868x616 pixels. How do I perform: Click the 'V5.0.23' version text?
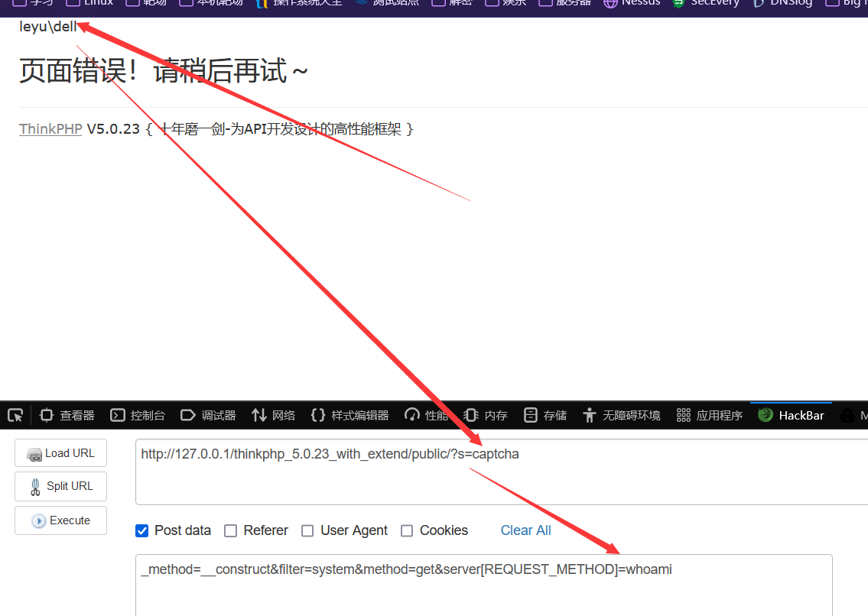(113, 129)
